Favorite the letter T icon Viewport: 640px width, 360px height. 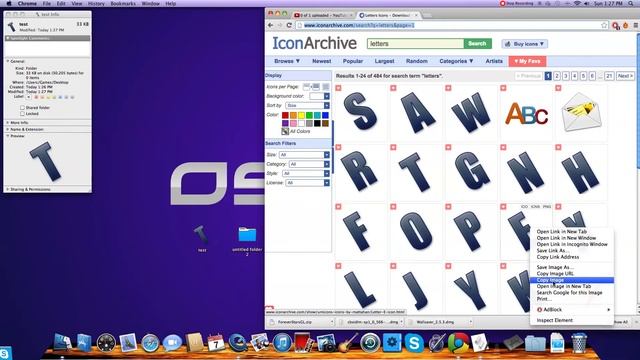[x=393, y=147]
